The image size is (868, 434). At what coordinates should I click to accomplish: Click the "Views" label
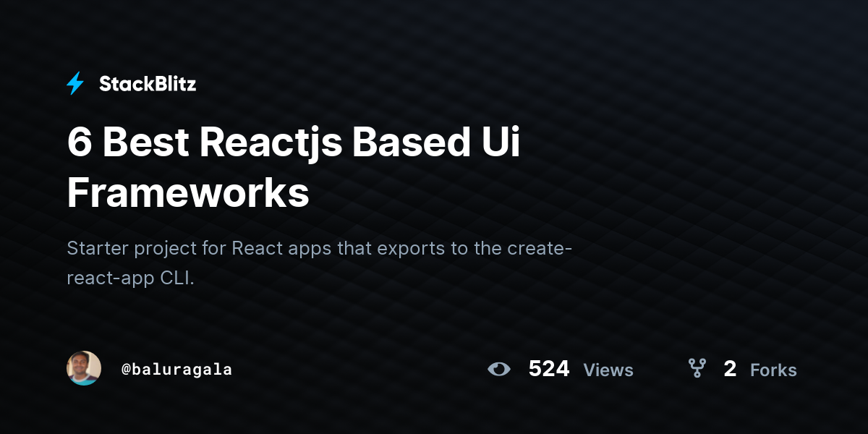pos(608,370)
